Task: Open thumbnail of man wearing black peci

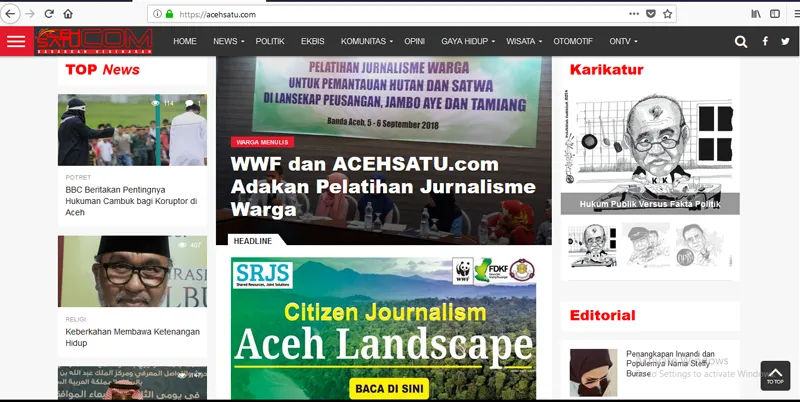Action: [132, 271]
